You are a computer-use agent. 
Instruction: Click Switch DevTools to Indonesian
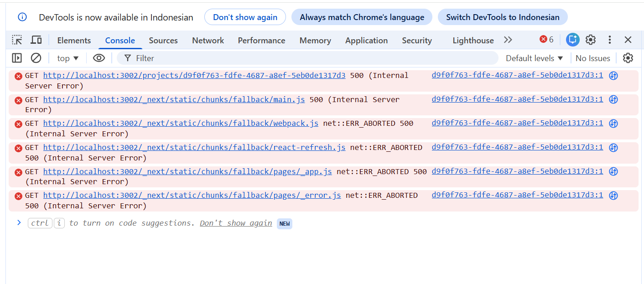503,17
